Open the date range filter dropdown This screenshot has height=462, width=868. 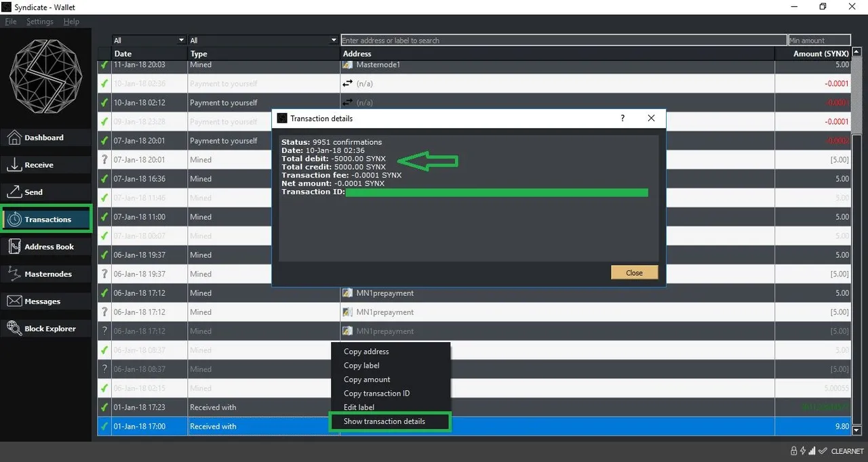pyautogui.click(x=149, y=41)
